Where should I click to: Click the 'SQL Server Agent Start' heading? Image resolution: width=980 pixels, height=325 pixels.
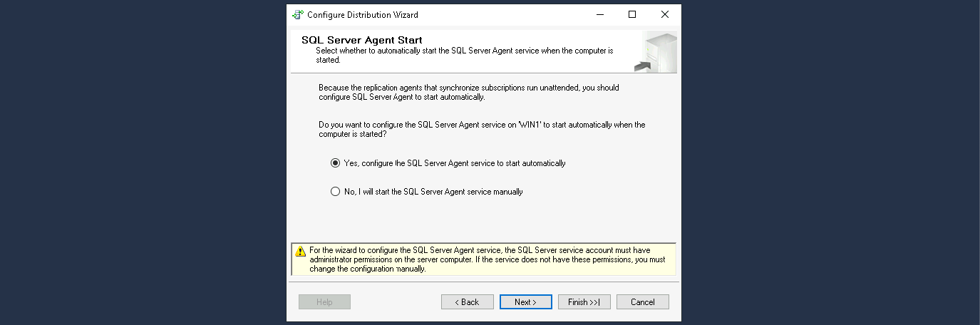pos(361,40)
